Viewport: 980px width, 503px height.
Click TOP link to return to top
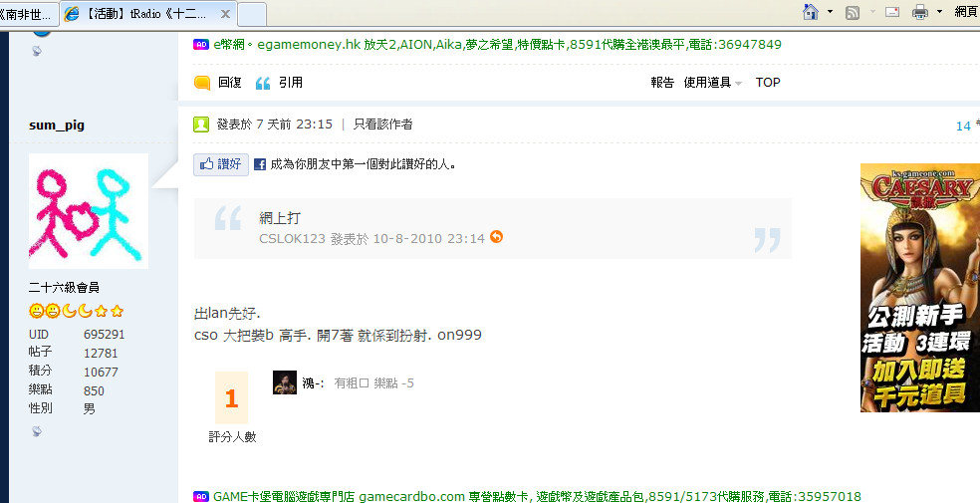[768, 82]
